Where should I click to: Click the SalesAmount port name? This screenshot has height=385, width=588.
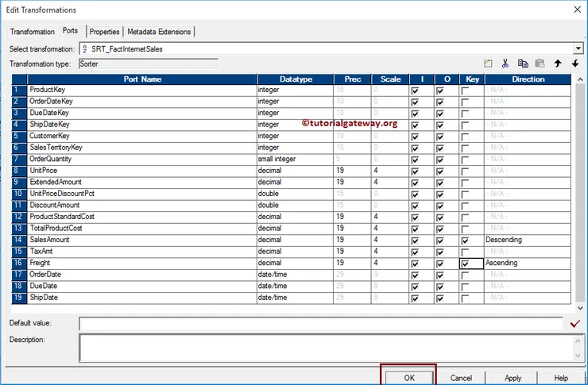tap(49, 240)
